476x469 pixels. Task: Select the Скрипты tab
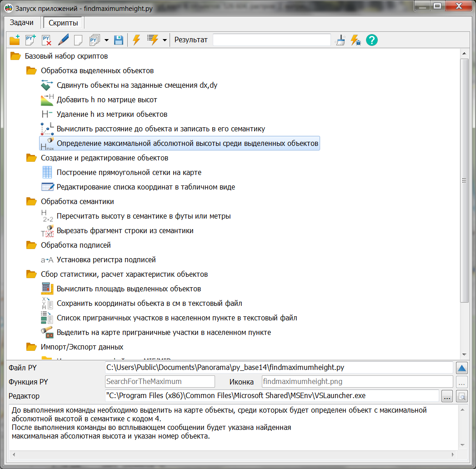[63, 23]
